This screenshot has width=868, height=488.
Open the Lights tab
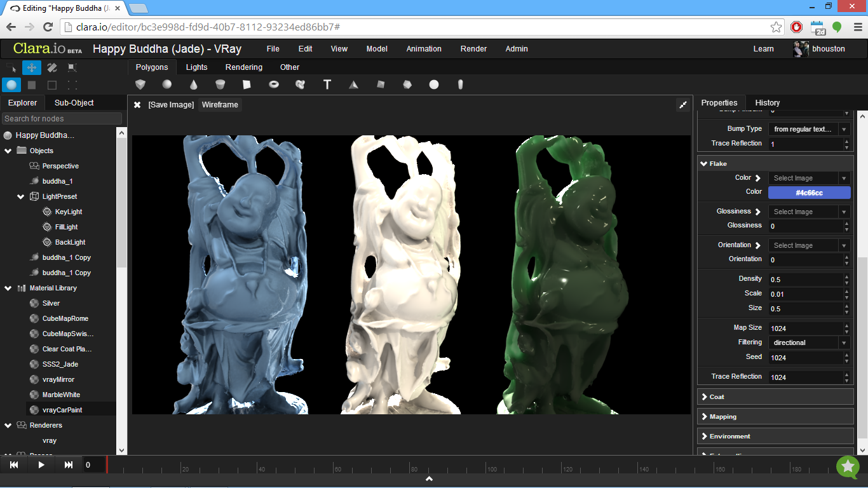point(197,67)
